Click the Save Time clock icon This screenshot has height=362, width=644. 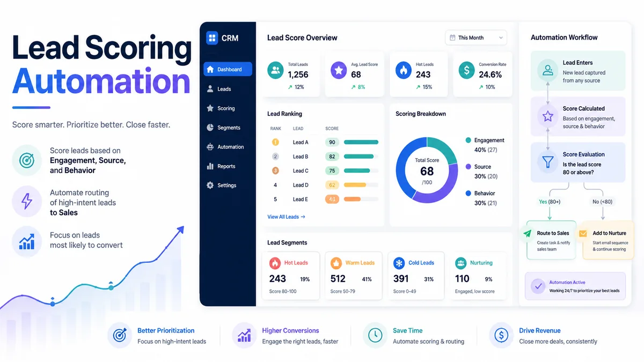point(374,336)
